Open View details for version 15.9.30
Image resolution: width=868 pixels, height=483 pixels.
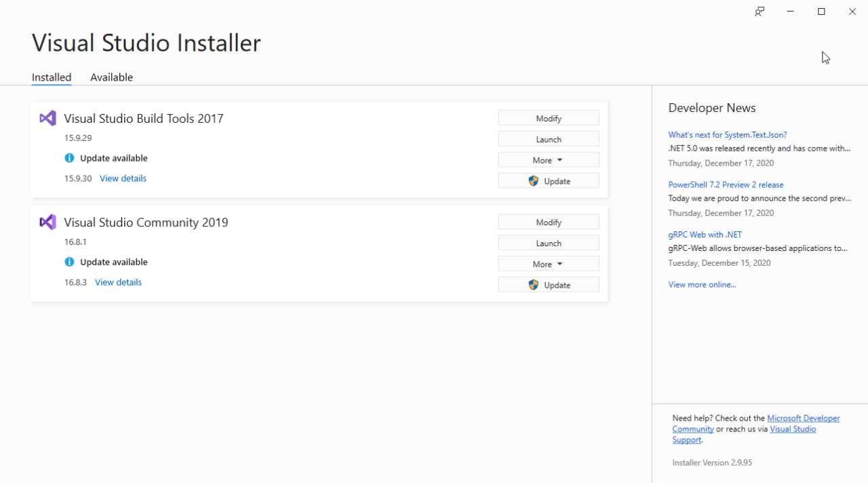coord(123,178)
